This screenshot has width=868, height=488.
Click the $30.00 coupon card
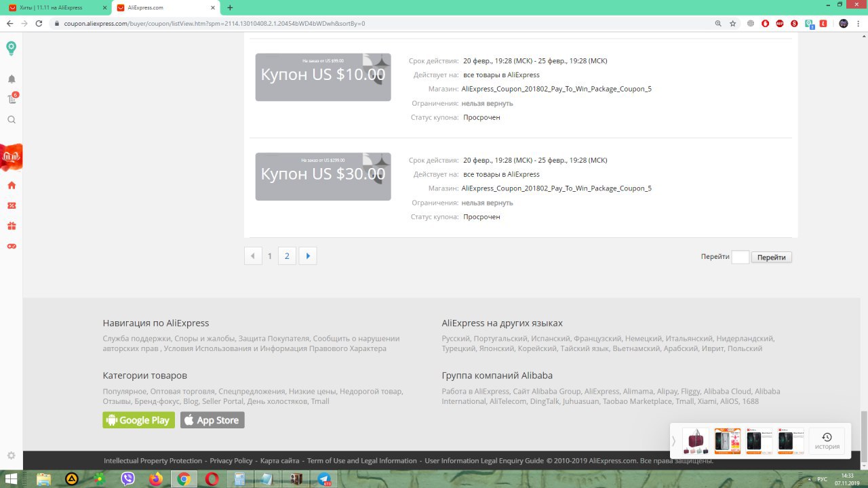pyautogui.click(x=323, y=176)
